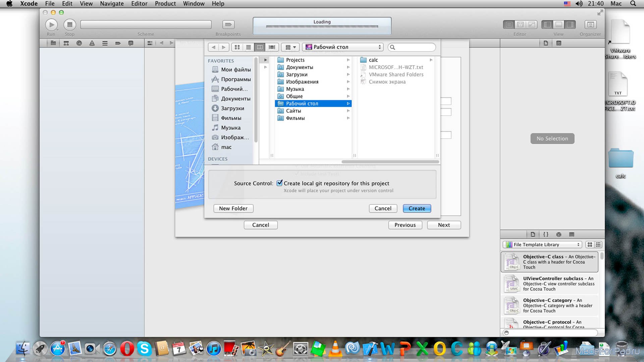Image resolution: width=644 pixels, height=362 pixels.
Task: Show the Breakpoint navigator icon
Action: (118, 43)
